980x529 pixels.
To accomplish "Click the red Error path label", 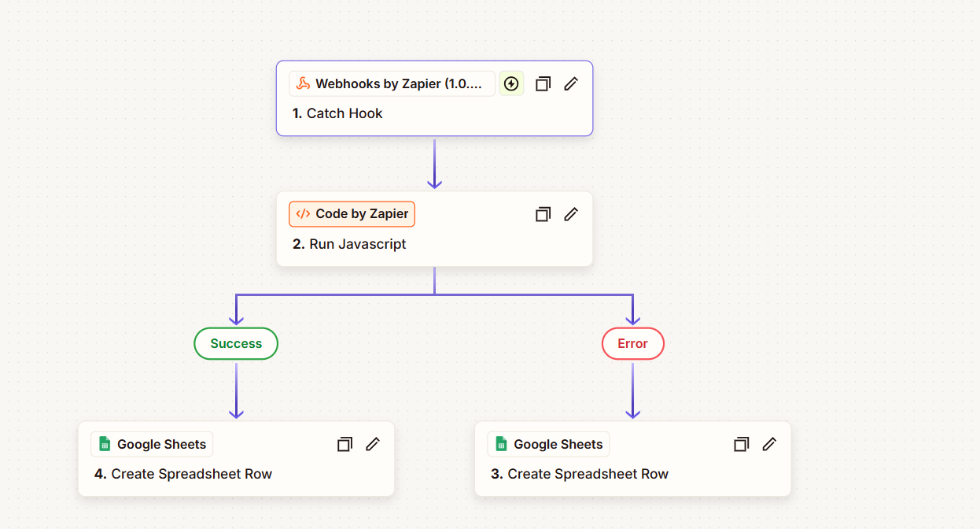I will (632, 343).
